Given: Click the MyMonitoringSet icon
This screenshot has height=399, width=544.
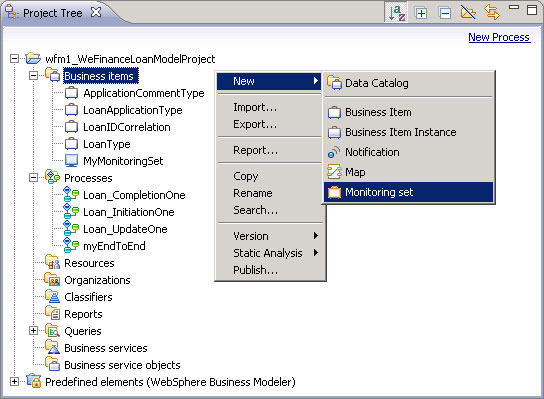Looking at the screenshot, I should point(71,161).
